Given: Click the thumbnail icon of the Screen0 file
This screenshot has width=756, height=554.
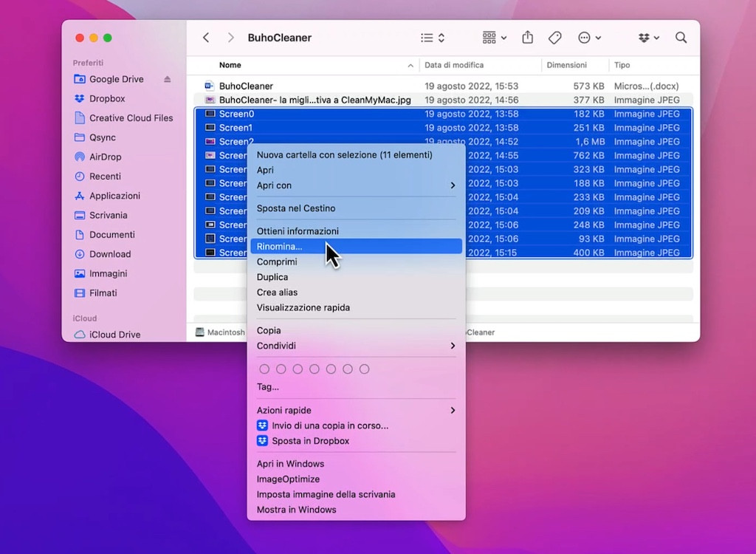Looking at the screenshot, I should (x=210, y=114).
